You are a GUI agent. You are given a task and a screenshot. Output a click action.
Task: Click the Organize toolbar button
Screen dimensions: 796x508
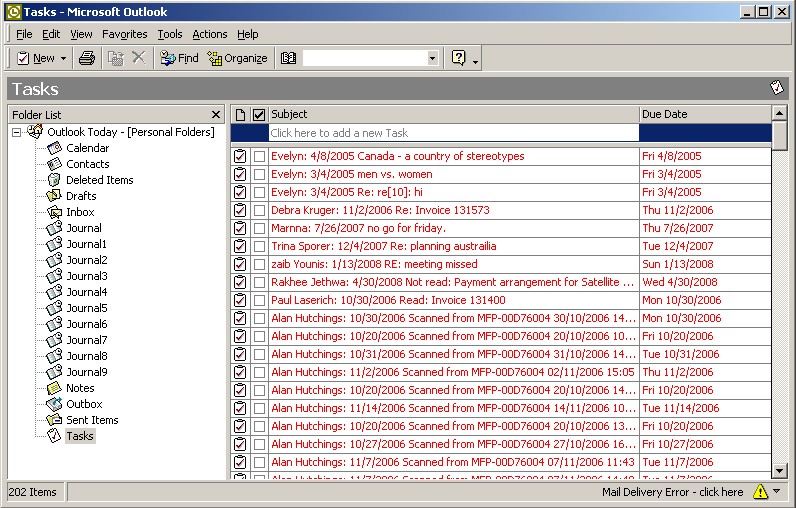coord(238,58)
